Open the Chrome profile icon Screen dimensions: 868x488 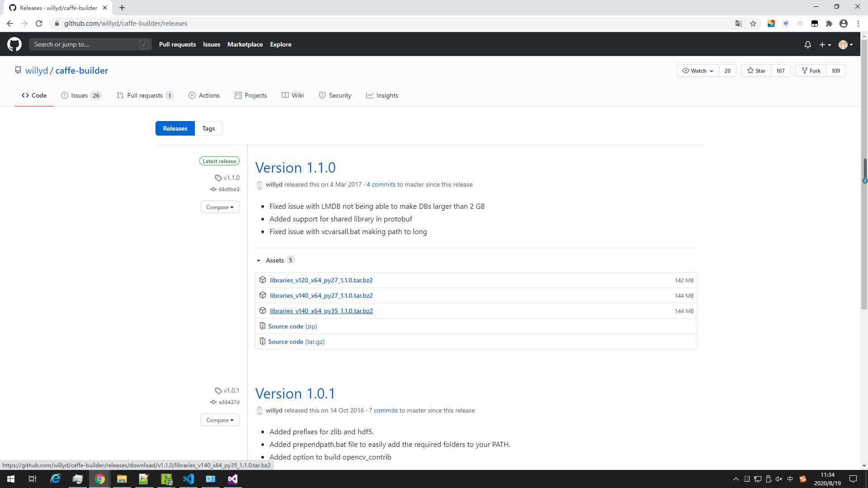click(x=844, y=23)
